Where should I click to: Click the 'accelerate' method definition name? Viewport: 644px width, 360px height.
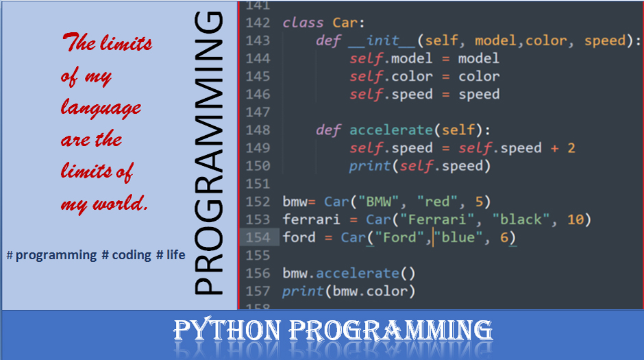[x=391, y=130]
